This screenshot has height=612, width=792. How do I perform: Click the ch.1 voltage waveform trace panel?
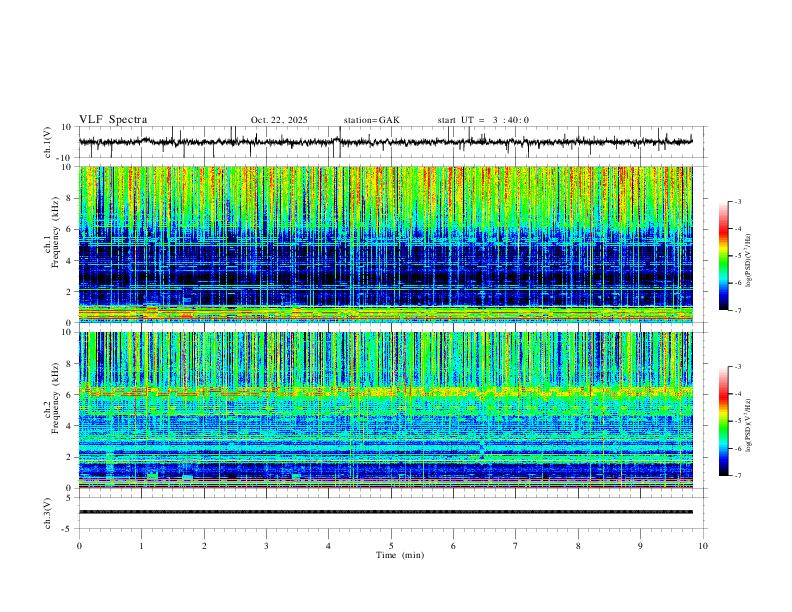pyautogui.click(x=385, y=142)
